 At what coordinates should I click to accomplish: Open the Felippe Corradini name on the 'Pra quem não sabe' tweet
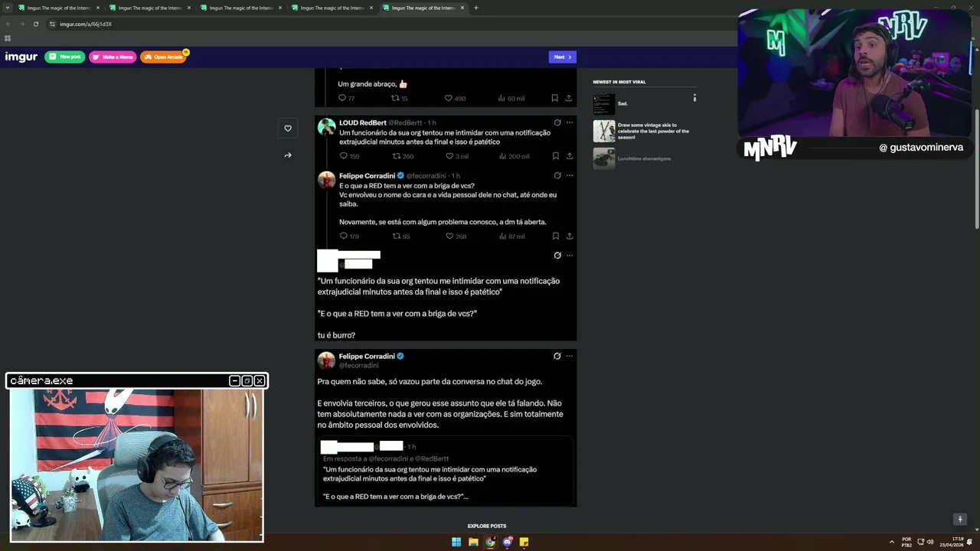pos(367,356)
